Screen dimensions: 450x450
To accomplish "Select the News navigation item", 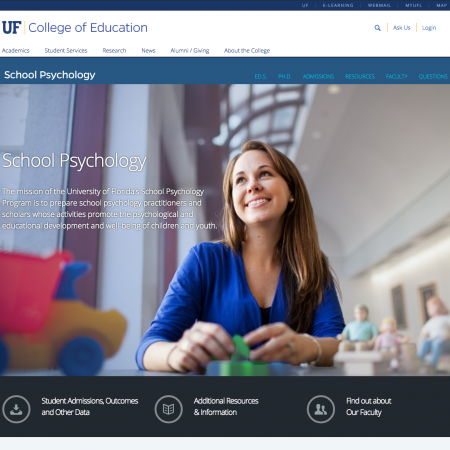I will click(148, 51).
